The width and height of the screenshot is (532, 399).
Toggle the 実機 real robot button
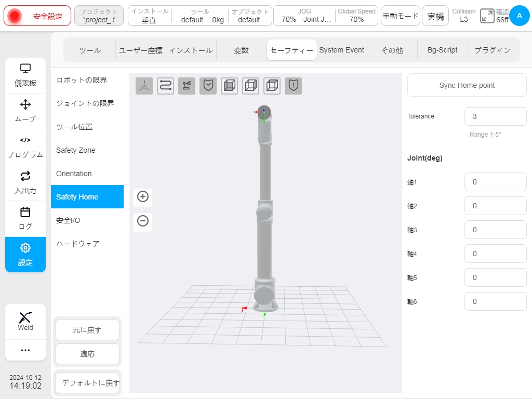tap(435, 16)
